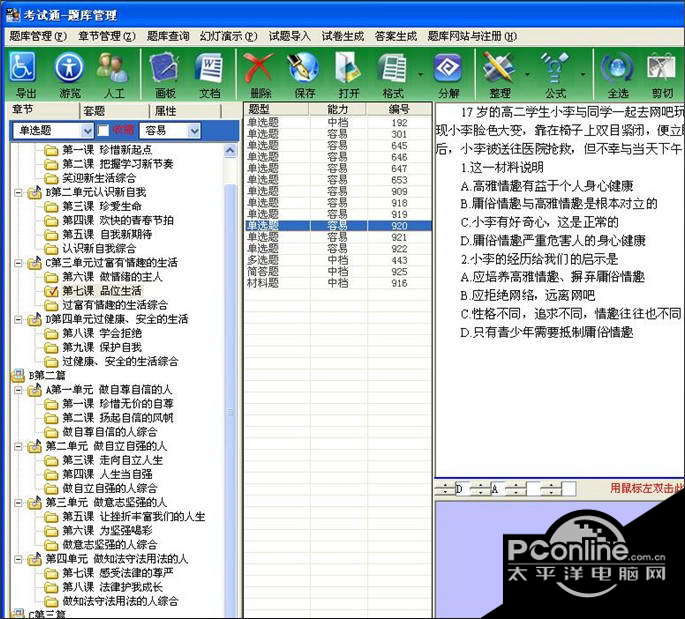The height and width of the screenshot is (619, 685).
Task: Select the question row numbered 645
Action: [338, 145]
